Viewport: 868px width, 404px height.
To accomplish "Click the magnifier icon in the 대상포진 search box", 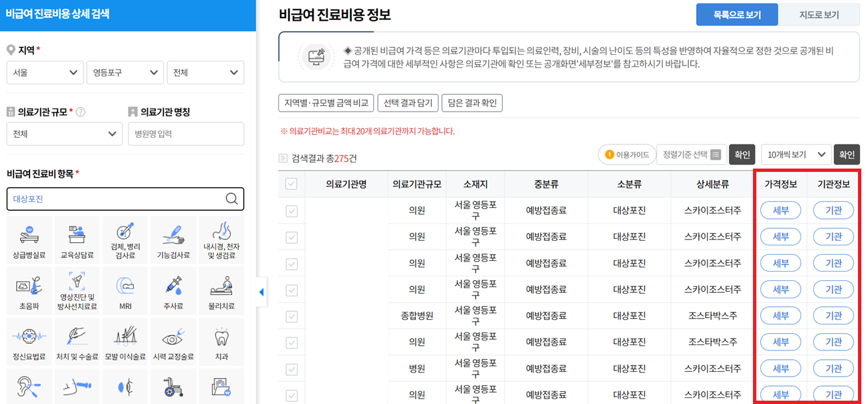I will click(x=231, y=199).
